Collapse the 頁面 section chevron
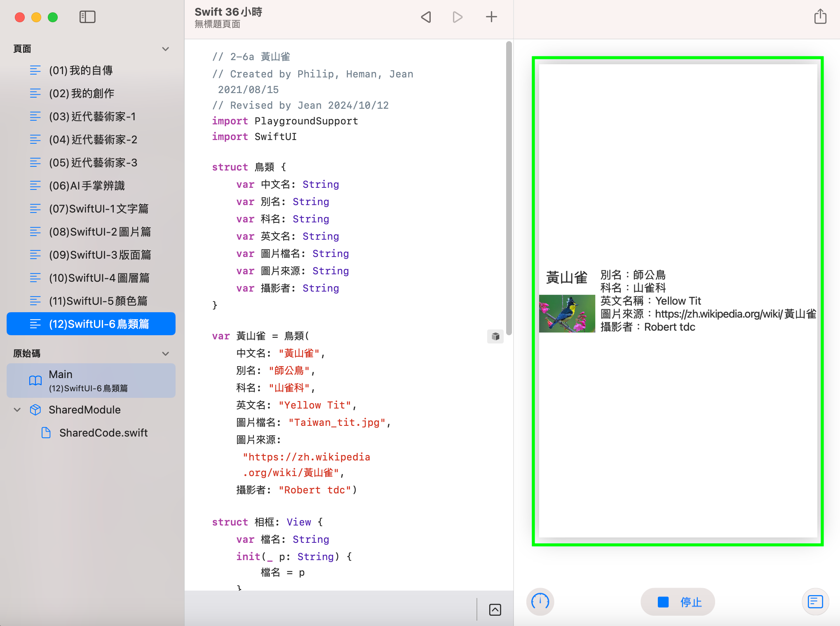The width and height of the screenshot is (840, 626). pos(166,49)
